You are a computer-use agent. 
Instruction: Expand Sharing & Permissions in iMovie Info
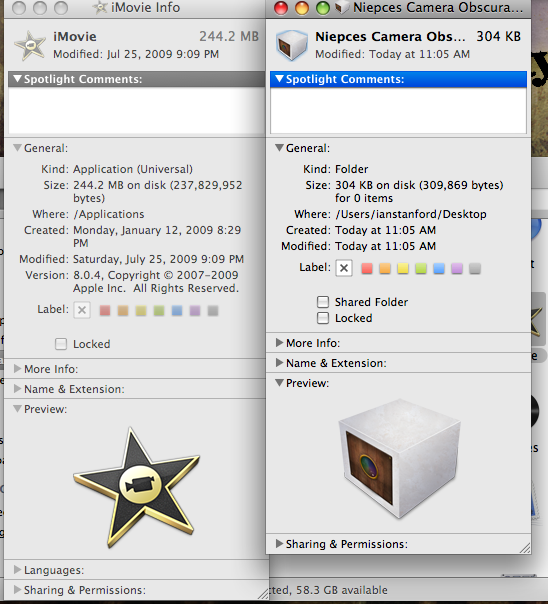(x=17, y=590)
